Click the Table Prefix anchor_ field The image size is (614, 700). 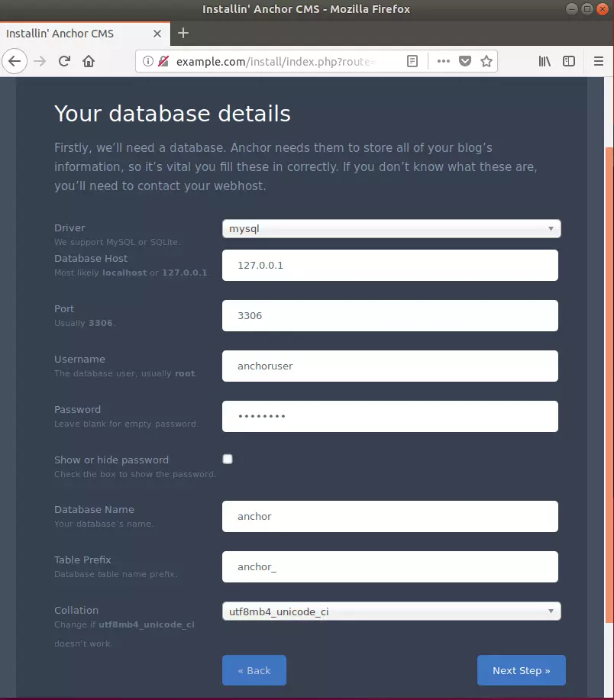point(389,567)
